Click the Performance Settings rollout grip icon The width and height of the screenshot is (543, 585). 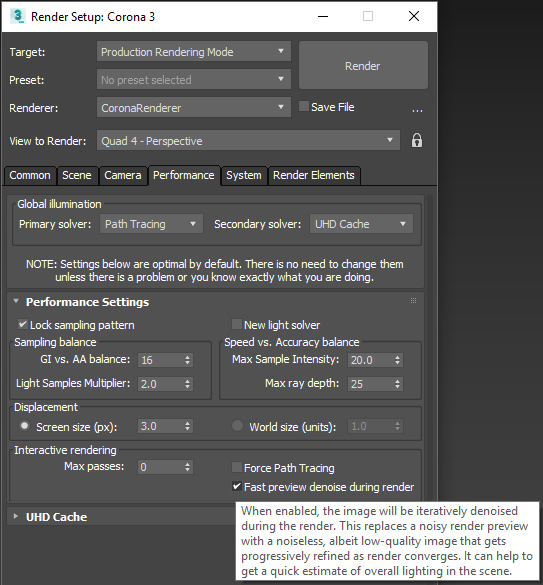[413, 301]
